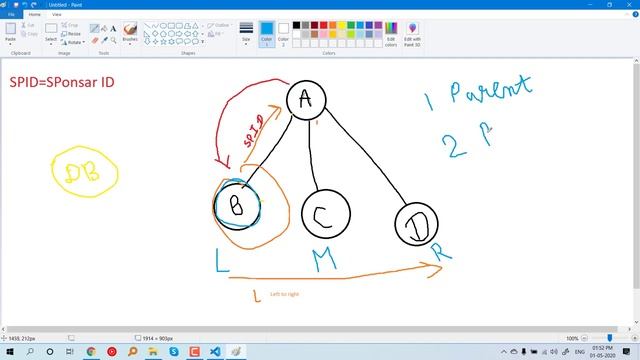Open the Size line-thickness dropdown
The image size is (640, 360).
point(246,34)
